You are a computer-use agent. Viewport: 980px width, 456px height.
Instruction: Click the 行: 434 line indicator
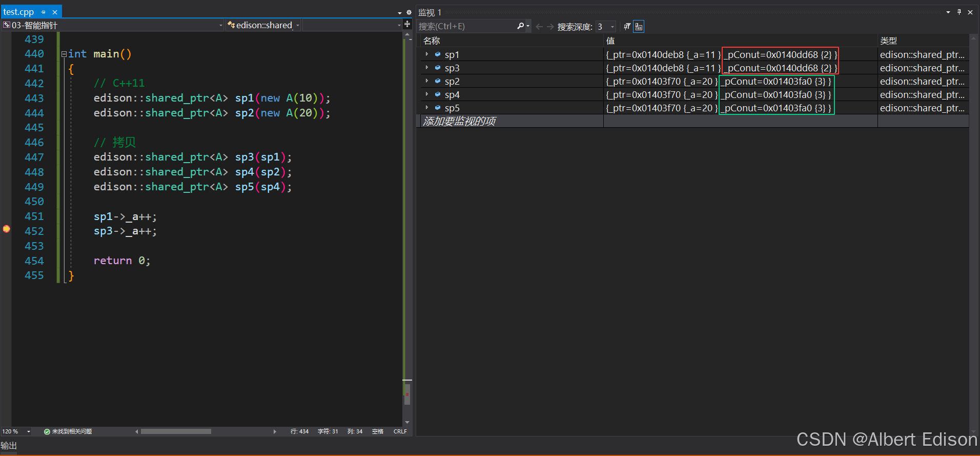[299, 431]
